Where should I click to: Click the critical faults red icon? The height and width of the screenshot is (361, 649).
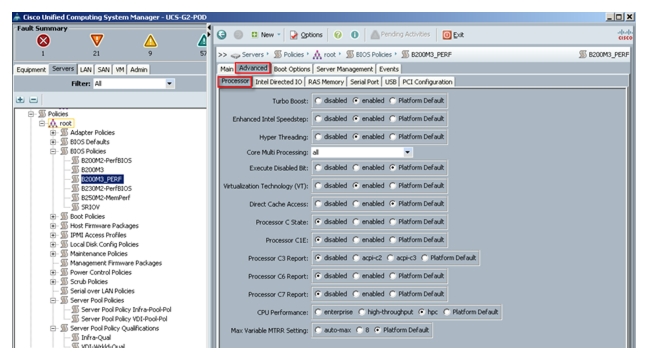click(x=43, y=41)
